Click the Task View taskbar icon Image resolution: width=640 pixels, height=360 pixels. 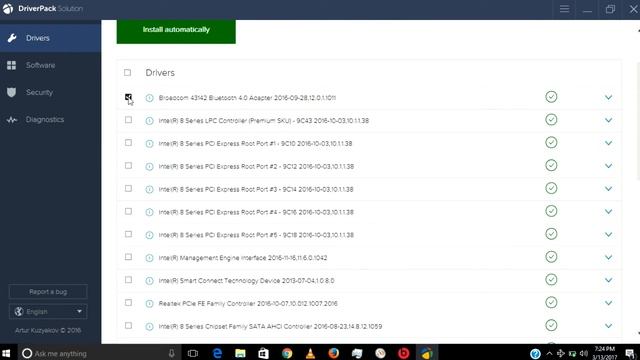(x=193, y=353)
